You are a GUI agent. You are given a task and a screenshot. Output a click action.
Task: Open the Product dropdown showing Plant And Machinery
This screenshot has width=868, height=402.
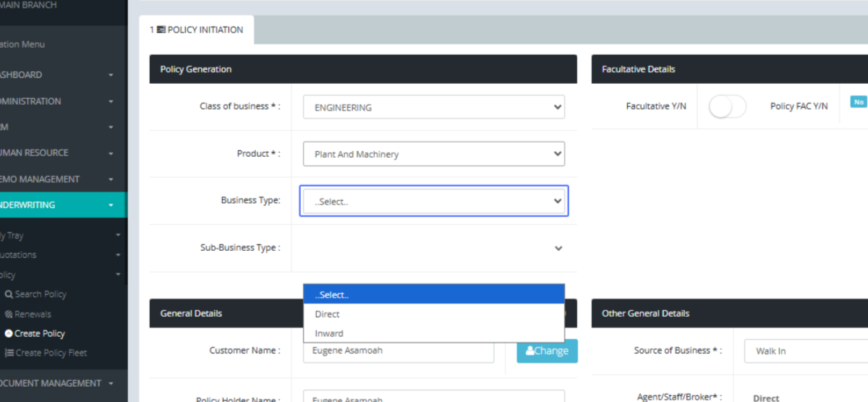point(433,154)
